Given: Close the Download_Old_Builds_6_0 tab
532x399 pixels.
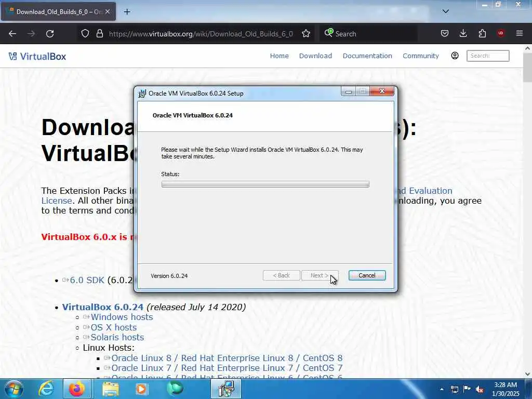Looking at the screenshot, I should pyautogui.click(x=108, y=11).
